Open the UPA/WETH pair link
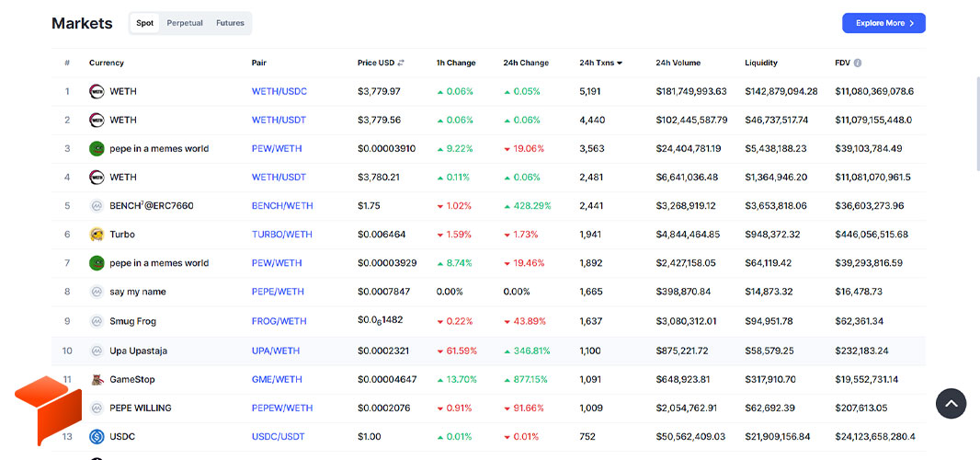 pos(276,351)
